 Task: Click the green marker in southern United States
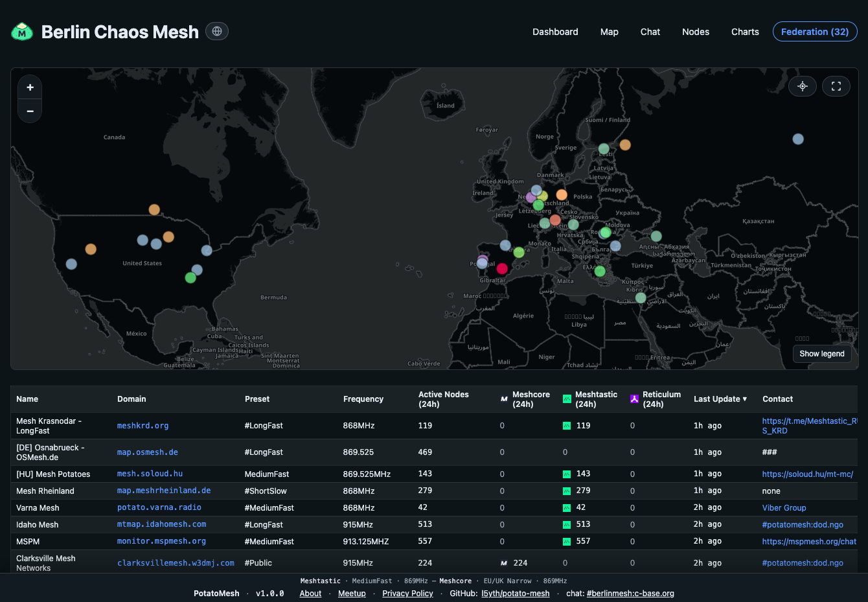[x=190, y=278]
